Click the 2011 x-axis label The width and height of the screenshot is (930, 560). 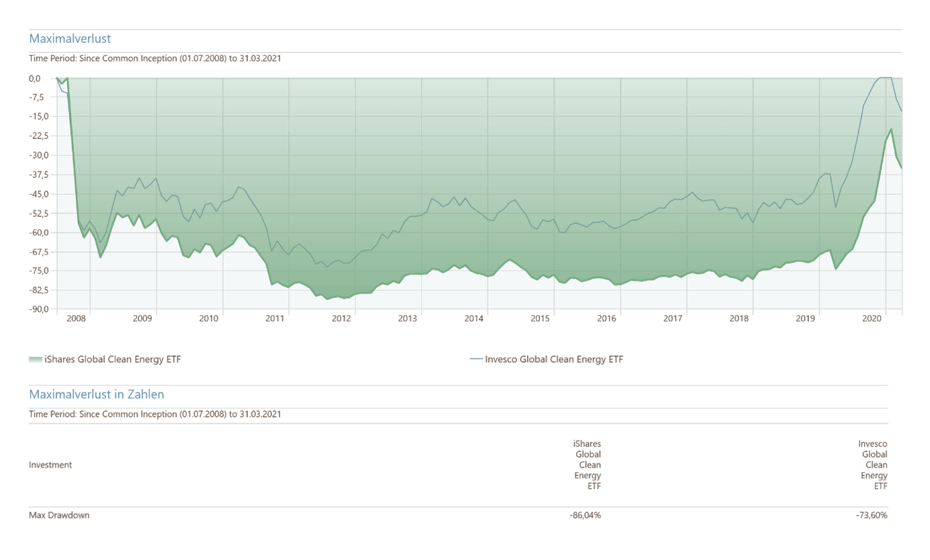(275, 319)
